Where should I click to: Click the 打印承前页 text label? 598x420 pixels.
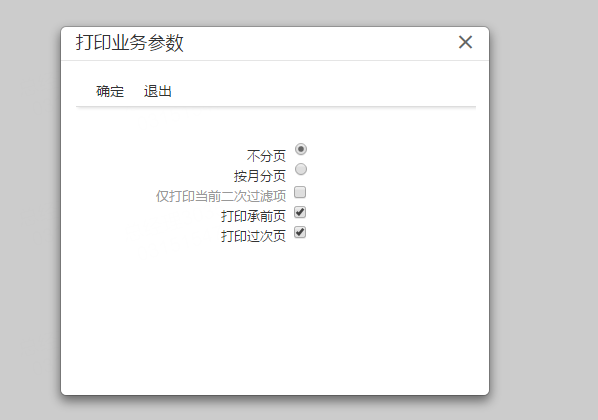(x=253, y=216)
